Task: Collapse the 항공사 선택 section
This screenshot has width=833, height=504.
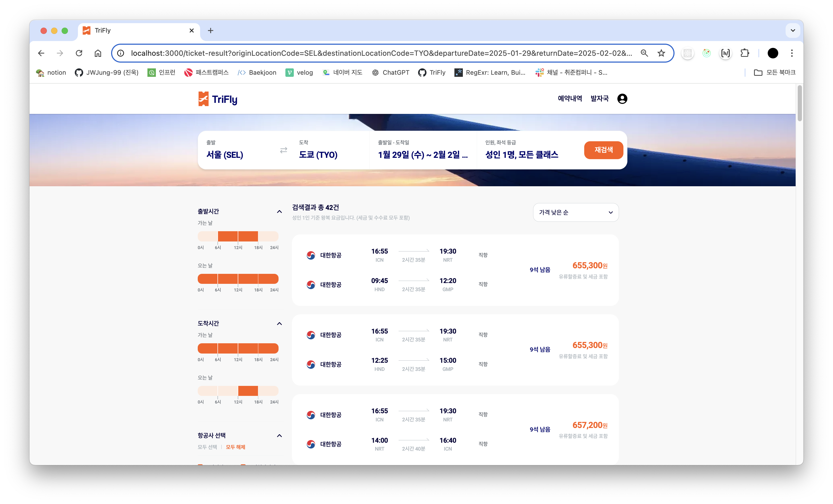Action: click(279, 435)
